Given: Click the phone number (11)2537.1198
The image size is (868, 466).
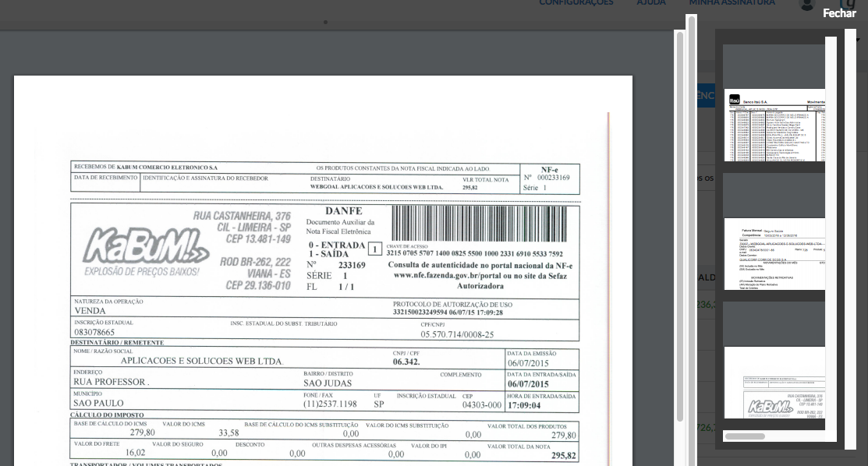Looking at the screenshot, I should pyautogui.click(x=330, y=404).
